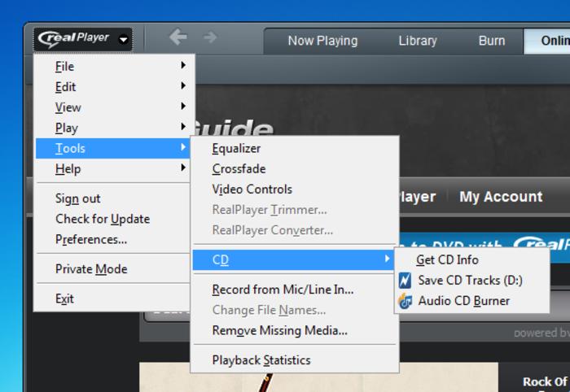Open the Edit submenu
This screenshot has height=392, width=570.
(x=112, y=86)
